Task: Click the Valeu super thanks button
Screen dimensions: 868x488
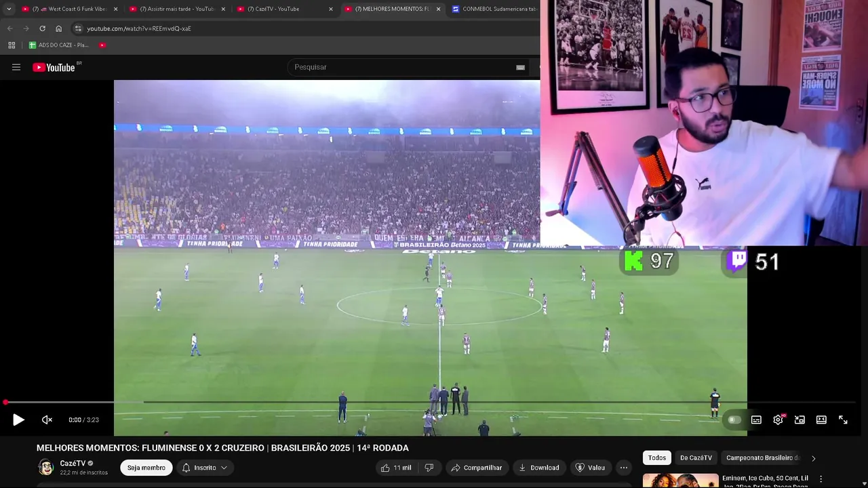Action: [590, 468]
